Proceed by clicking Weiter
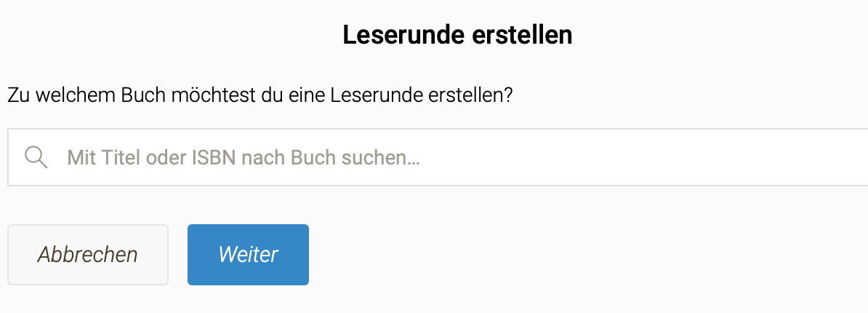868x313 pixels. pos(248,255)
